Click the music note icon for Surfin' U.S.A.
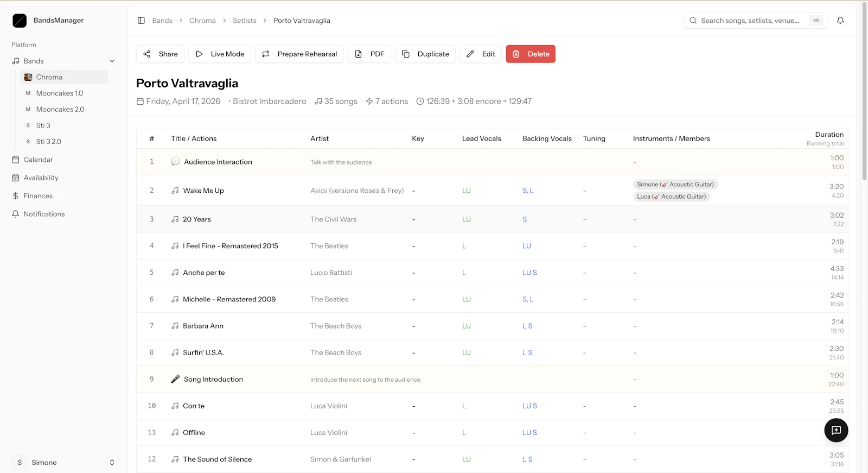868x473 pixels. 175,352
